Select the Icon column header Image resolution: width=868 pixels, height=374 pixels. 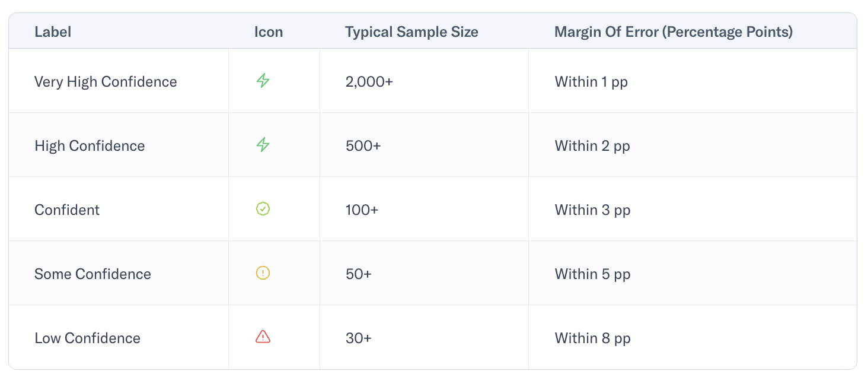coord(269,31)
